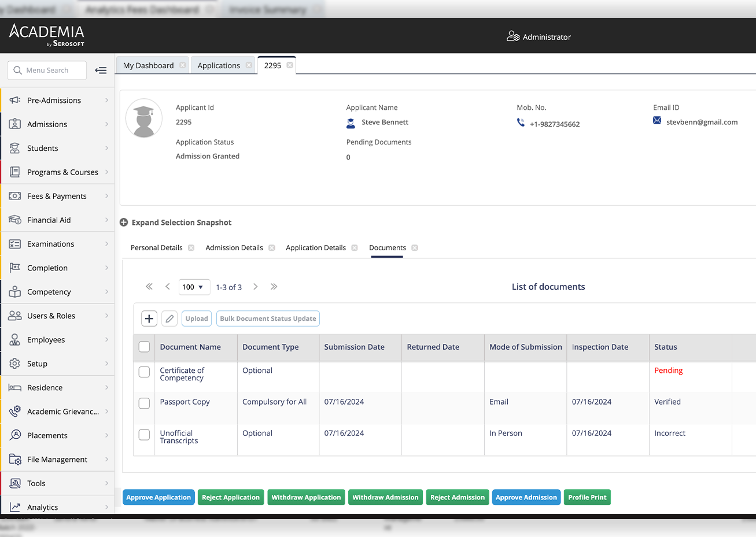Click the Menu Search input field

point(47,71)
